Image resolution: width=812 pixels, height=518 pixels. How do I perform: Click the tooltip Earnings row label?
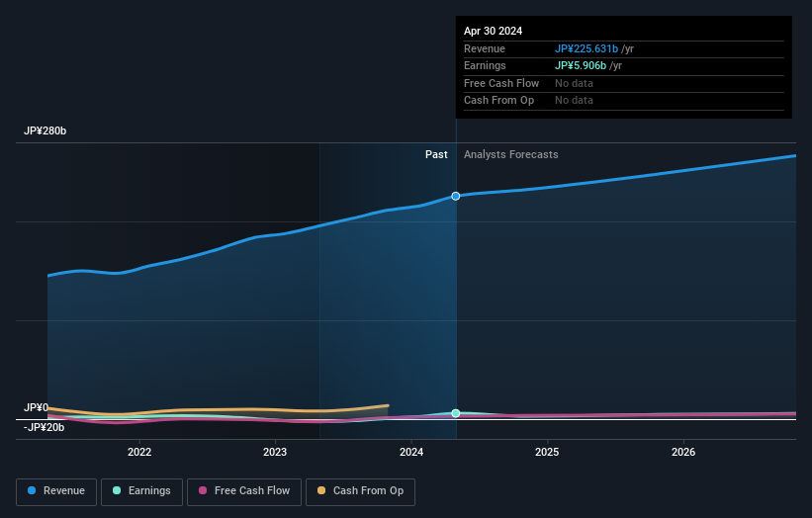pyautogui.click(x=485, y=65)
